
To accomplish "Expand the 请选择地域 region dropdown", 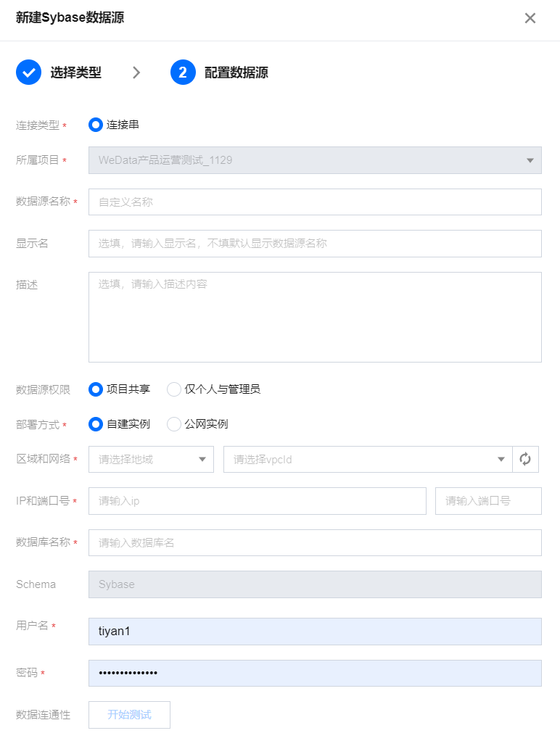I will pos(151,459).
